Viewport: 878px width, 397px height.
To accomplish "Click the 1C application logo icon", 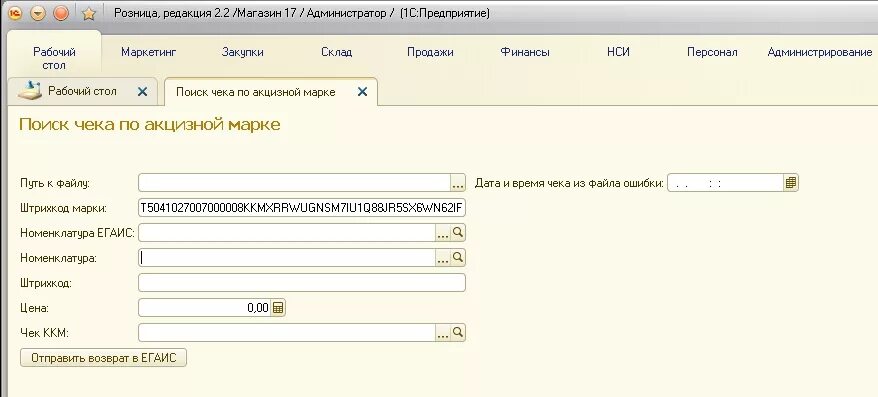I will click(x=15, y=13).
